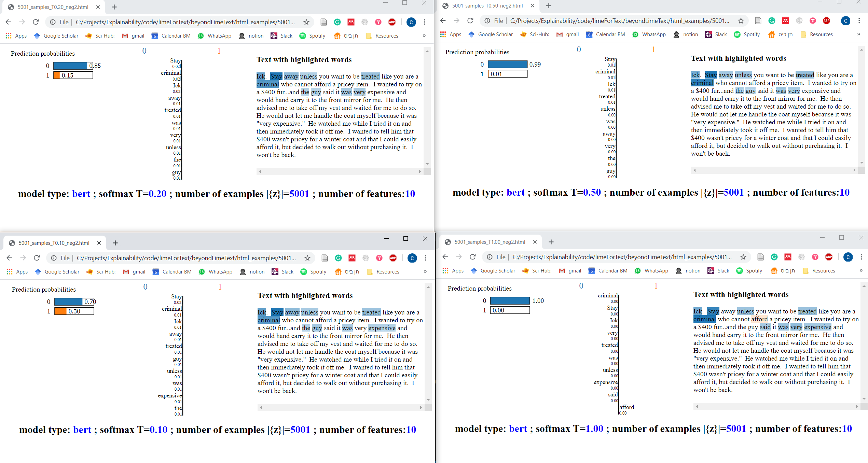Open the Grammarly extension icon
Viewport: 868px width, 463px height.
pyautogui.click(x=337, y=22)
